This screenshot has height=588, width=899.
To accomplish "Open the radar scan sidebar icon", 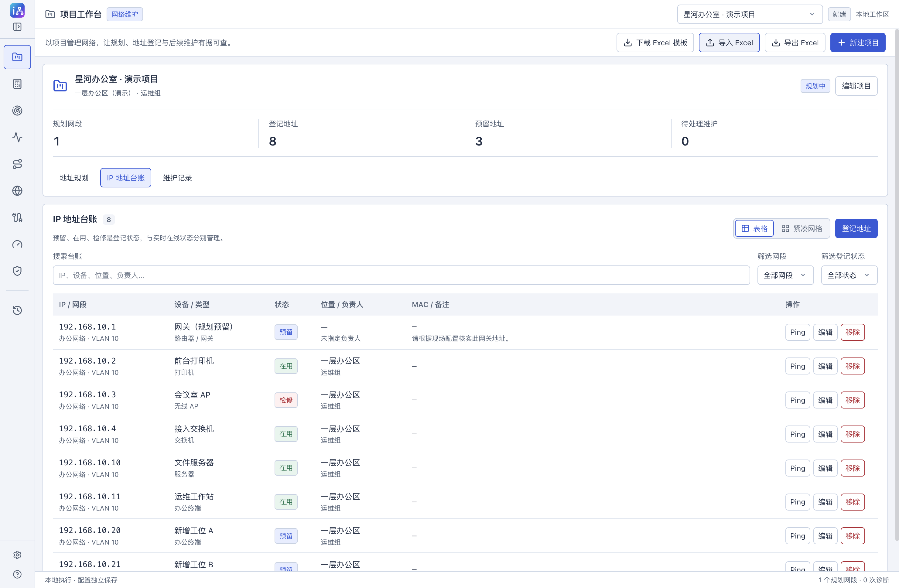I will 17,111.
